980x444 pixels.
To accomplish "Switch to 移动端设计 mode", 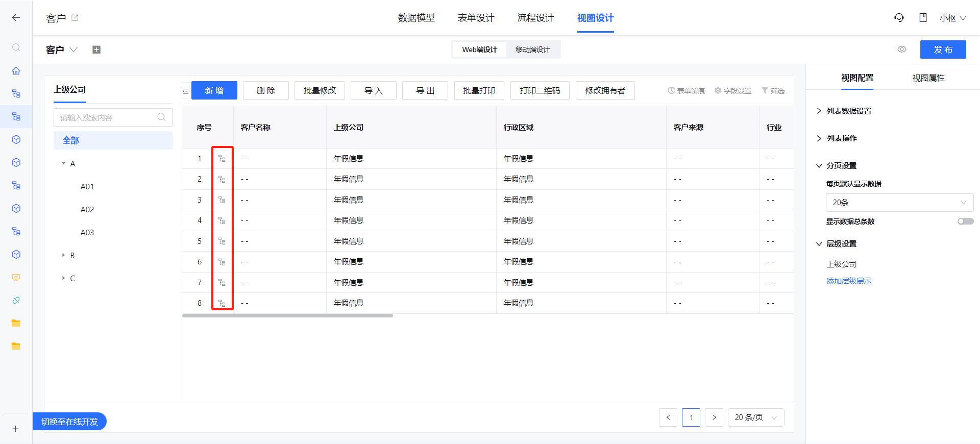I will coord(533,50).
